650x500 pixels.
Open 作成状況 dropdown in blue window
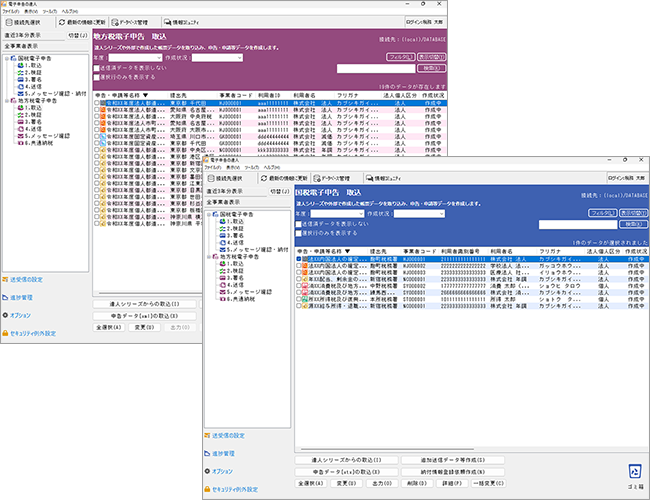(418, 214)
